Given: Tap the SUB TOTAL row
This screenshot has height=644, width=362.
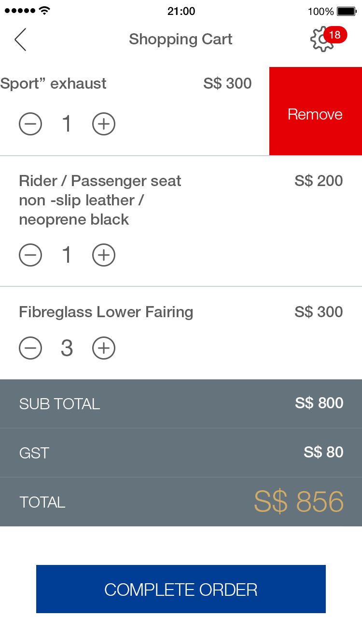Looking at the screenshot, I should click(x=181, y=403).
